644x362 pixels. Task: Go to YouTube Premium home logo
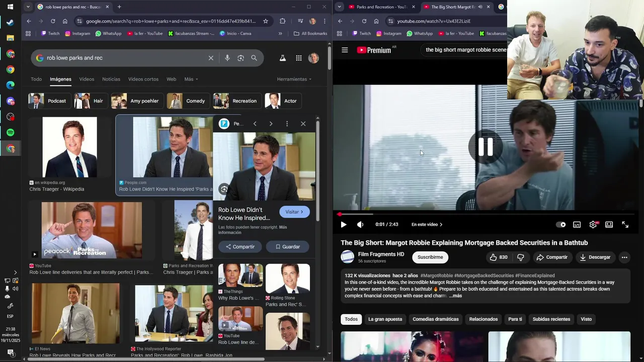[374, 50]
